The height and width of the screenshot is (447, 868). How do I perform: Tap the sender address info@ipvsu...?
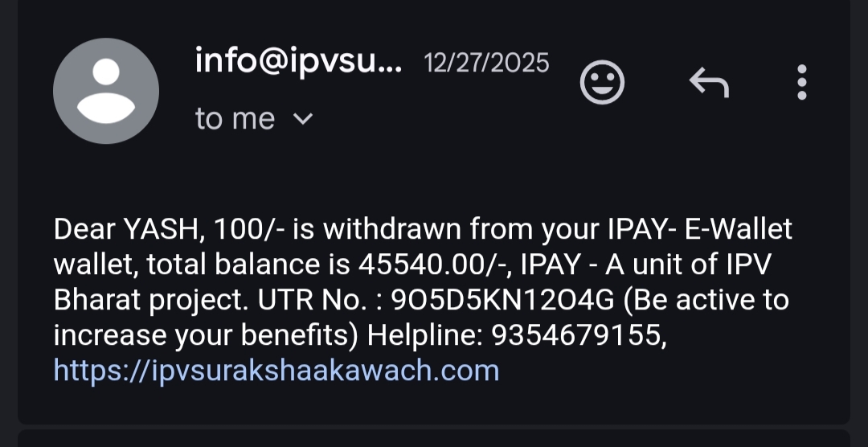pos(298,61)
